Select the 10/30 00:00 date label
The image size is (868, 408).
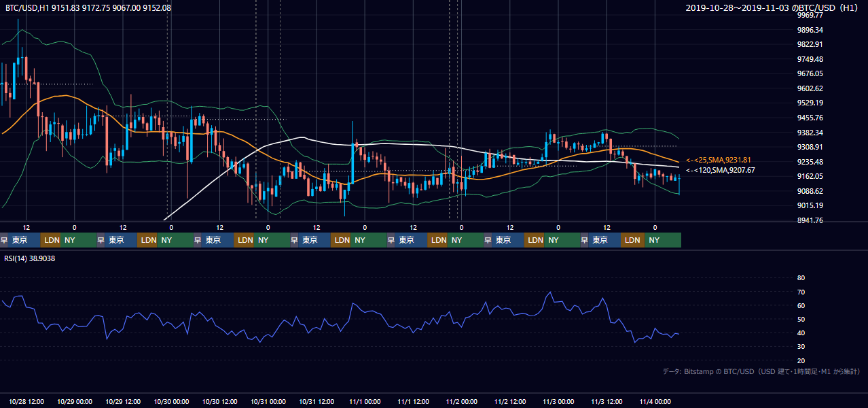171,401
